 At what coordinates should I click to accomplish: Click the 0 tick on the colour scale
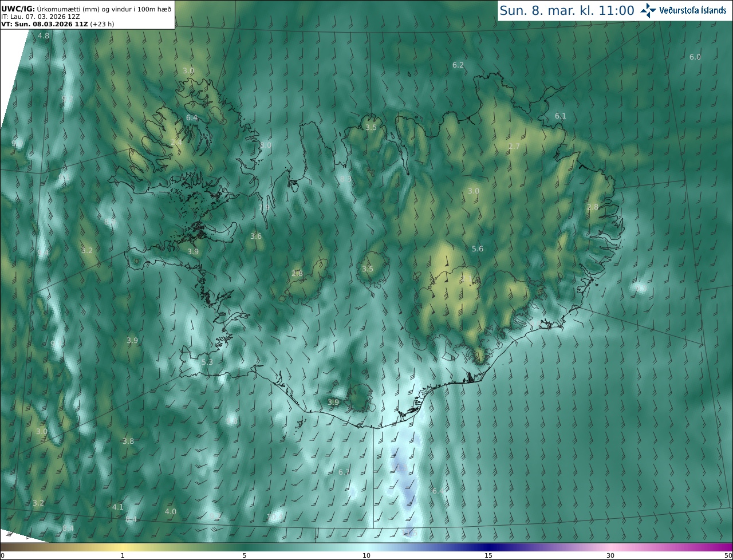pyautogui.click(x=2, y=556)
